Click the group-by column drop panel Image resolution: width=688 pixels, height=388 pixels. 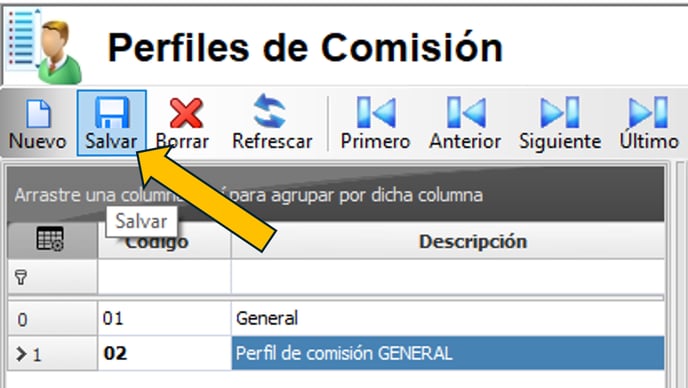click(336, 194)
